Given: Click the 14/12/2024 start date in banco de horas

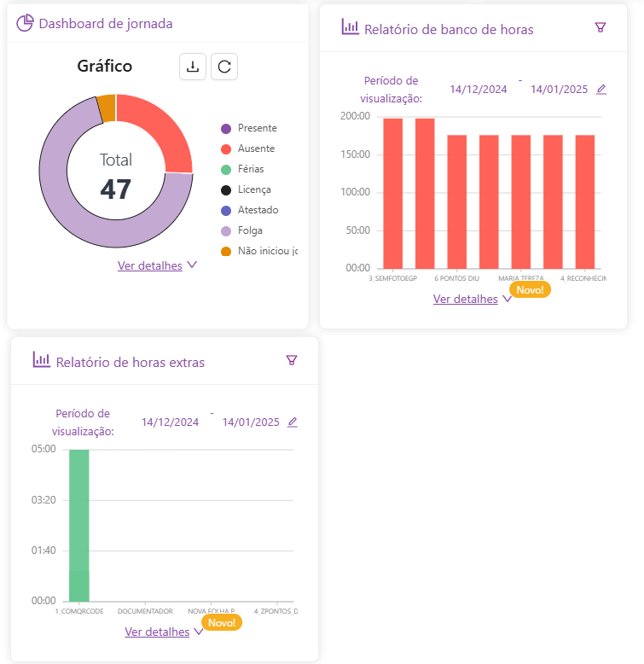Looking at the screenshot, I should [x=479, y=89].
